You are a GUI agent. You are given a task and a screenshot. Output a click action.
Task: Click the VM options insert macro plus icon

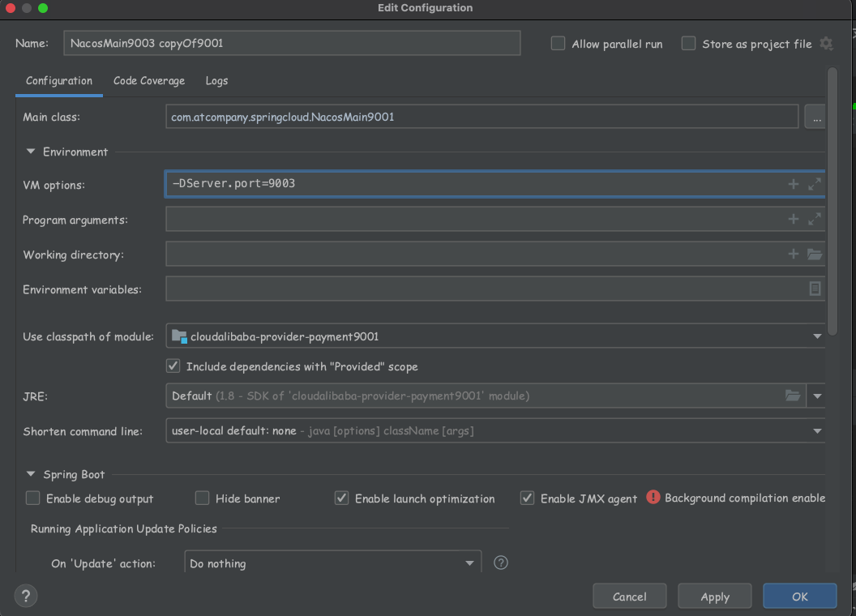794,184
